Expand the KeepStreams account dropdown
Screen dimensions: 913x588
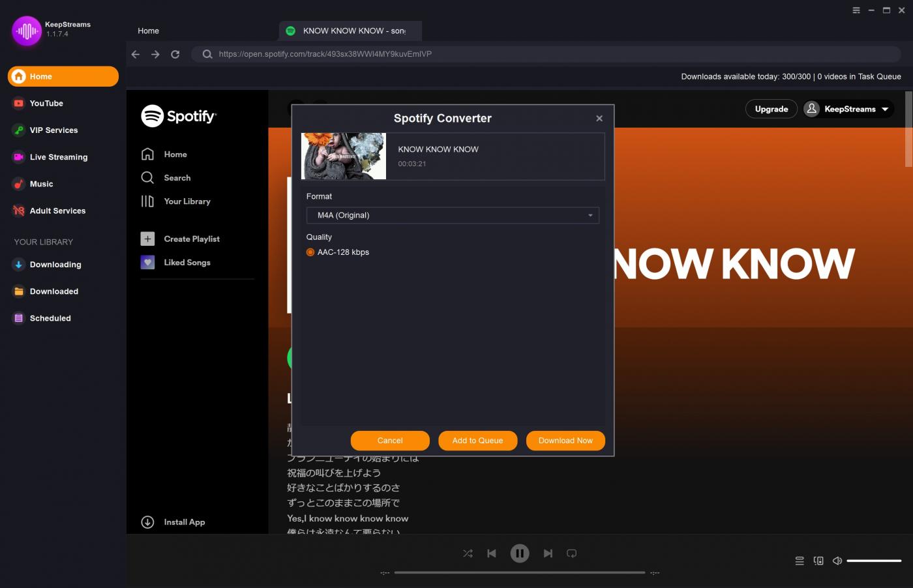[885, 109]
